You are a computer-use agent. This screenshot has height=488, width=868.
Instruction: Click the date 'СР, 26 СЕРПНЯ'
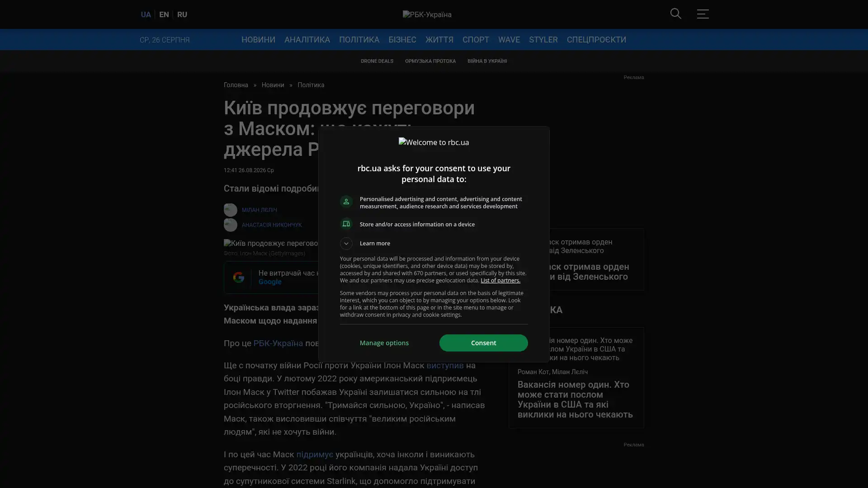[x=165, y=40]
